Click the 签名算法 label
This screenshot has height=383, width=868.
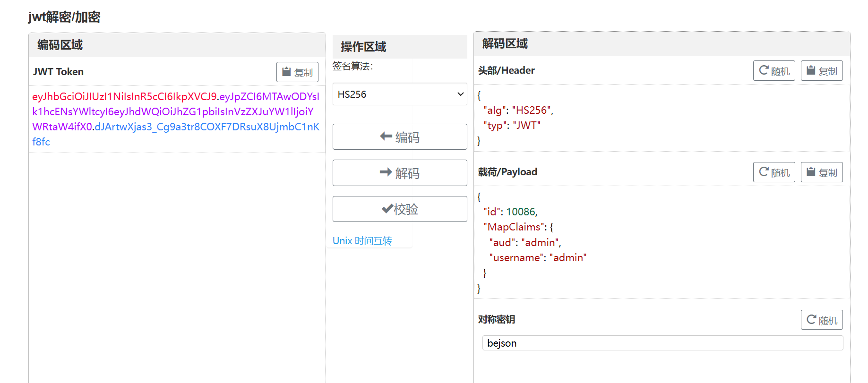(x=352, y=66)
